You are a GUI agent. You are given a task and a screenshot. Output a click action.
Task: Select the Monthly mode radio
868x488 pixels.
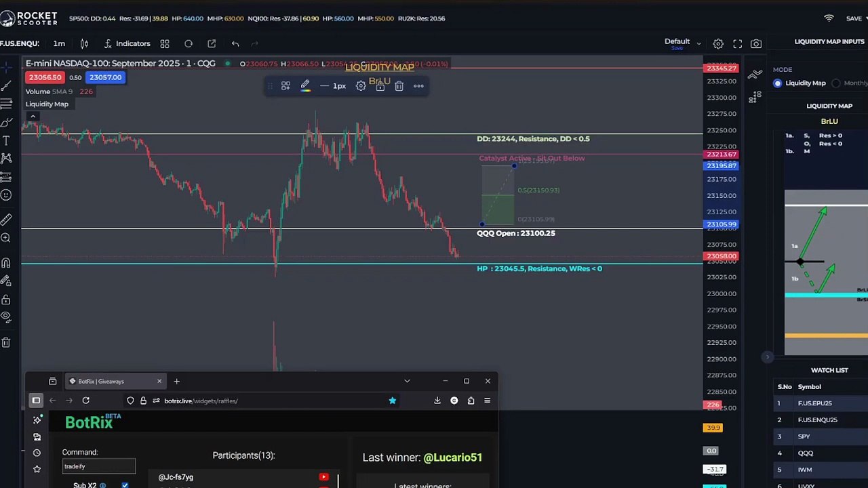click(836, 83)
